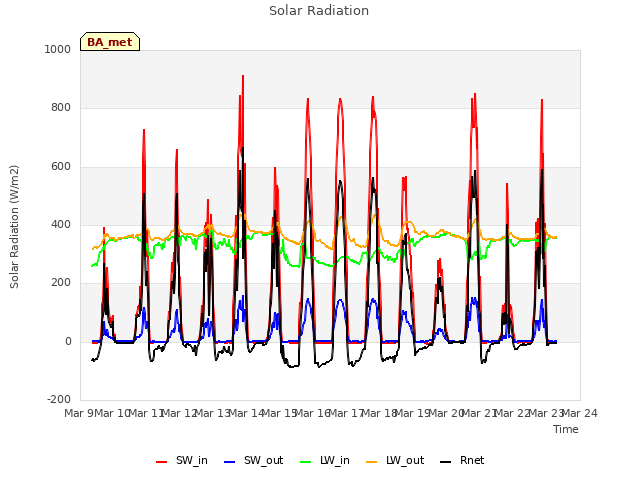Click the Mar 9 x-axis tick label
The width and height of the screenshot is (640, 480).
pyautogui.click(x=80, y=413)
